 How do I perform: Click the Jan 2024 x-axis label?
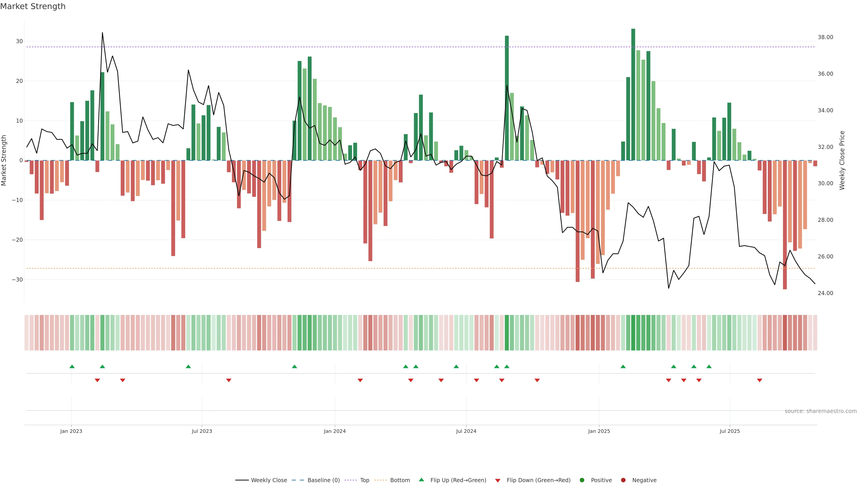click(x=335, y=431)
